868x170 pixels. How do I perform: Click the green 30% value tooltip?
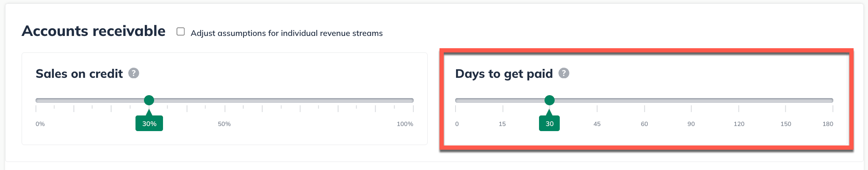click(x=149, y=123)
